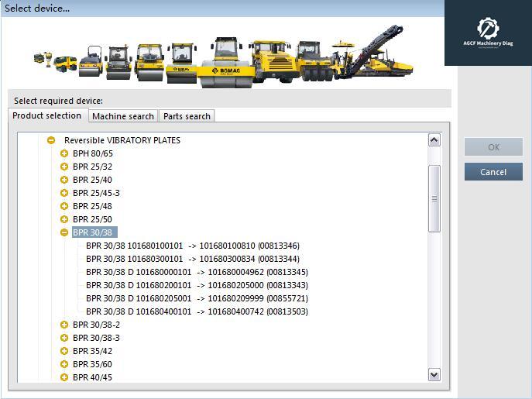Select the BPR 40/45 tree item
This screenshot has height=399, width=532.
pyautogui.click(x=92, y=377)
